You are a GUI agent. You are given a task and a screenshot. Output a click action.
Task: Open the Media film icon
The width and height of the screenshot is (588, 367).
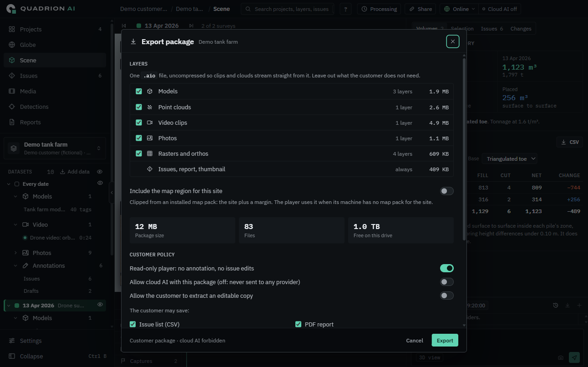point(12,91)
